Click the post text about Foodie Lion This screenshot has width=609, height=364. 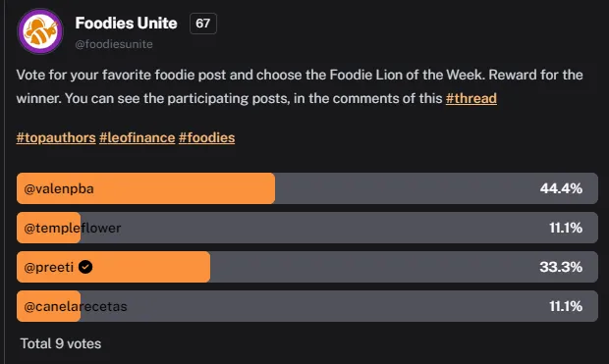tap(300, 86)
